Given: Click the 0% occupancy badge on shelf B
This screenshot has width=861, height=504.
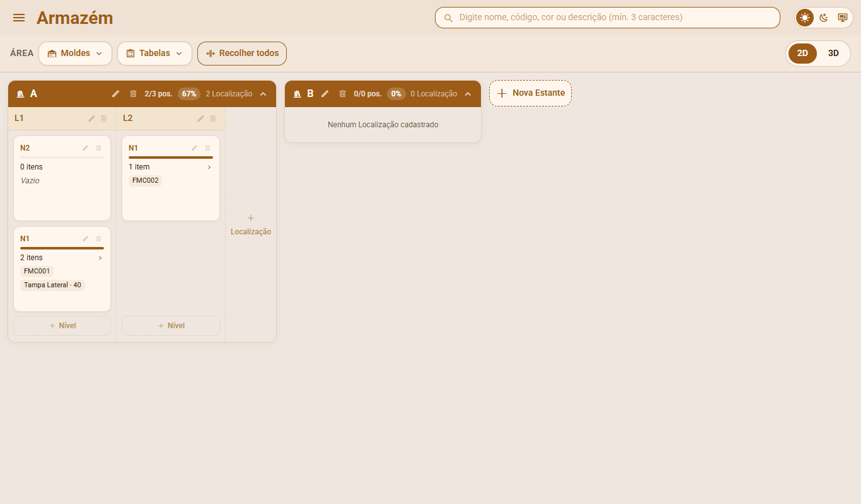Looking at the screenshot, I should (396, 94).
